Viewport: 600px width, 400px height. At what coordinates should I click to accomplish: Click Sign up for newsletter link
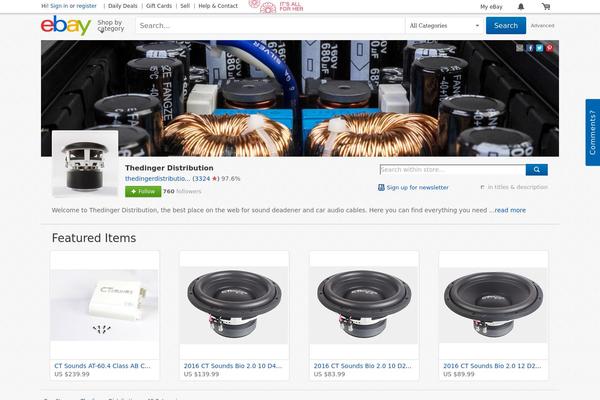coord(417,187)
